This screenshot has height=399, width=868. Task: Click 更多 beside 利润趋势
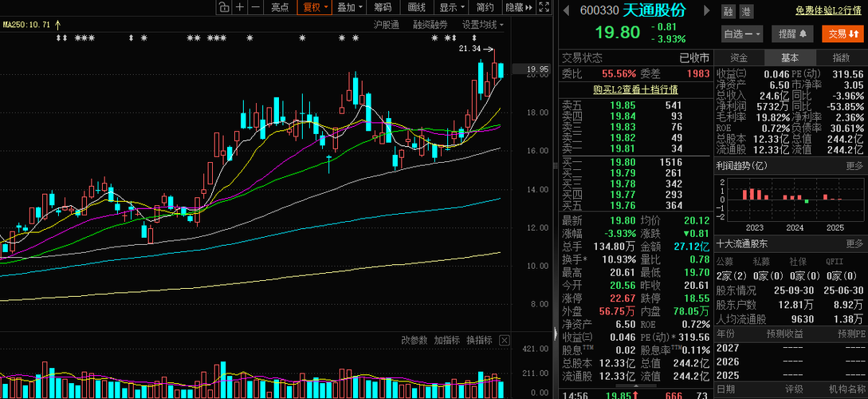click(854, 165)
